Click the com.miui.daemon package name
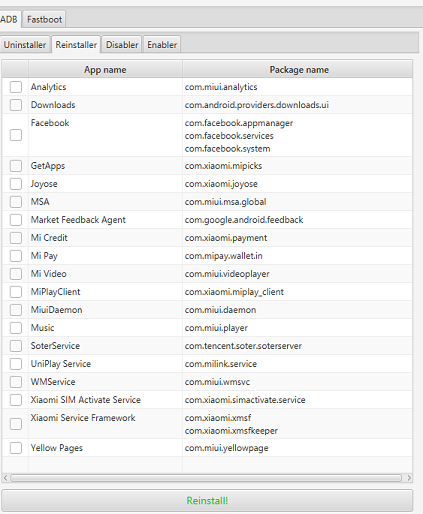423x514 pixels. click(x=220, y=310)
